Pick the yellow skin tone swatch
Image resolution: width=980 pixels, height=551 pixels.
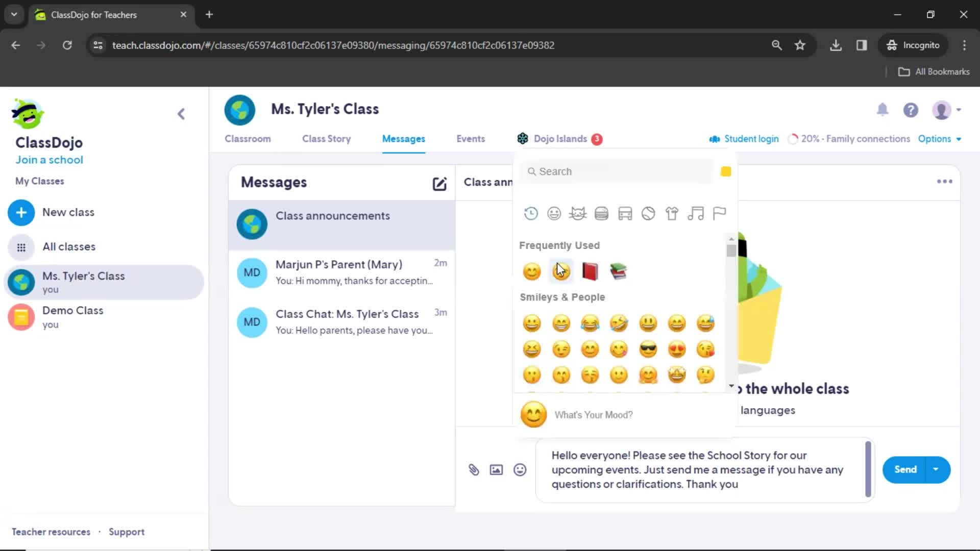tap(725, 171)
